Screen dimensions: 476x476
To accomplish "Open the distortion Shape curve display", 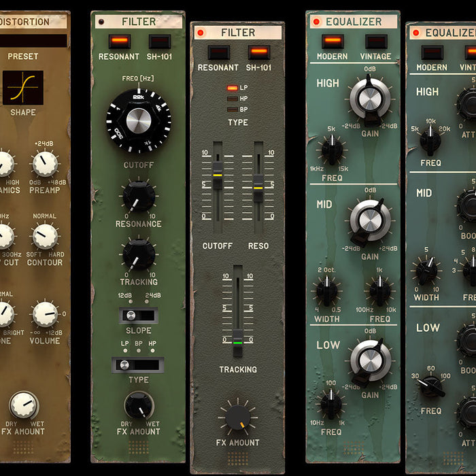I will (22, 88).
